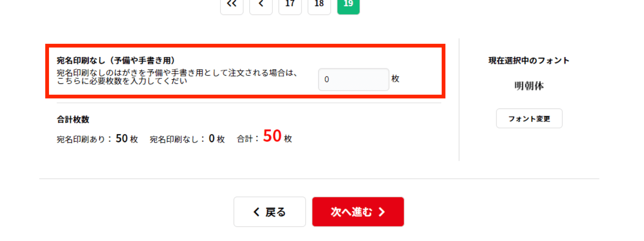Click the フォント変更 button
This screenshot has width=644, height=241.
[x=529, y=119]
